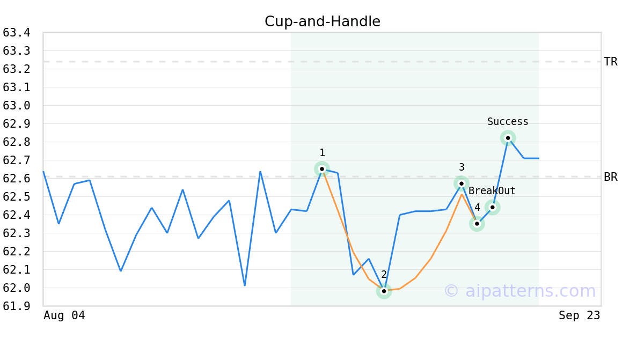Click the Success text annotation
Screen dimensions: 644x338
[508, 122]
